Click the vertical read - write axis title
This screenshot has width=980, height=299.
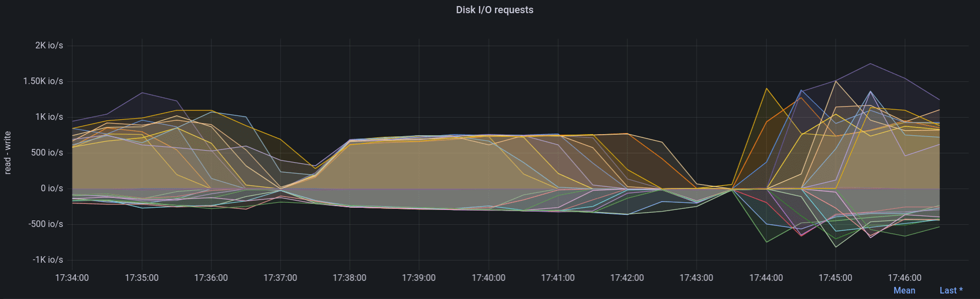pos(8,153)
